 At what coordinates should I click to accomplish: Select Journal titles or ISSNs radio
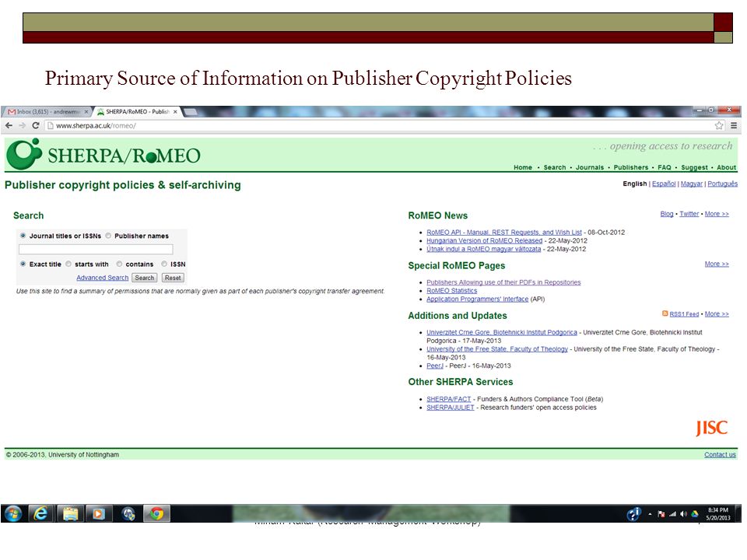[23, 235]
